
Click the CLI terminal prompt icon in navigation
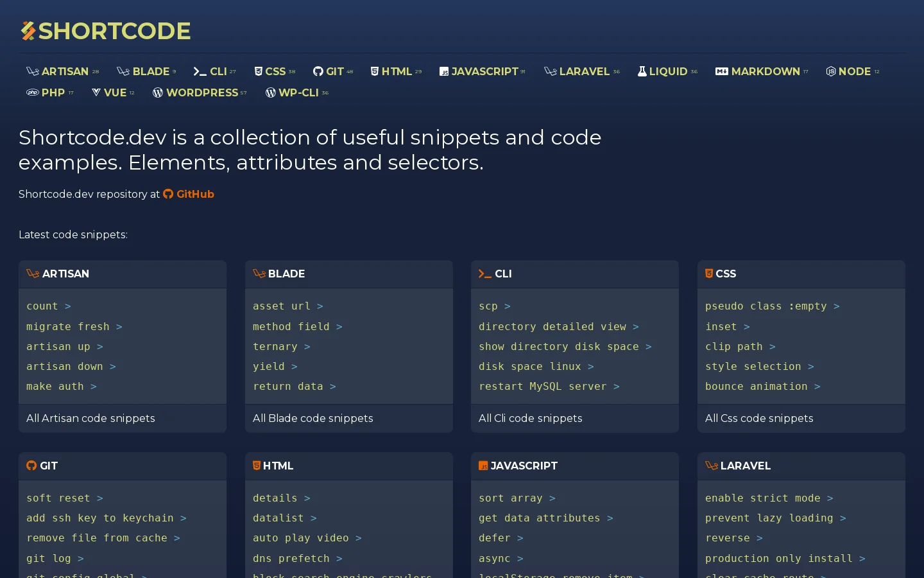tap(200, 71)
